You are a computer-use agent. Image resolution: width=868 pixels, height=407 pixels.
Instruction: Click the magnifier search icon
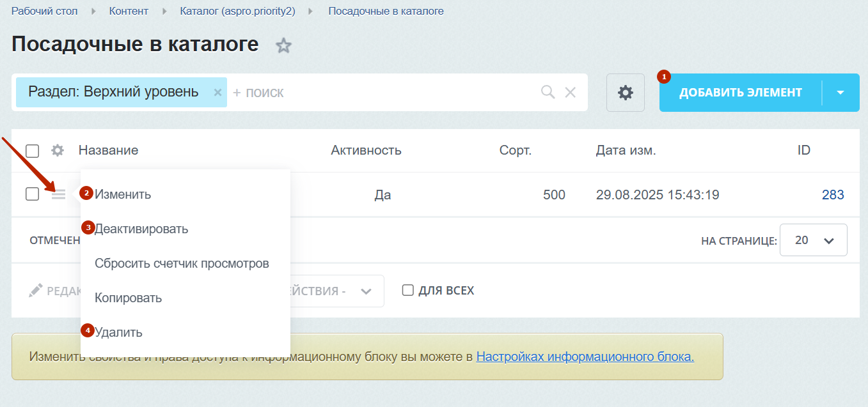click(x=548, y=92)
